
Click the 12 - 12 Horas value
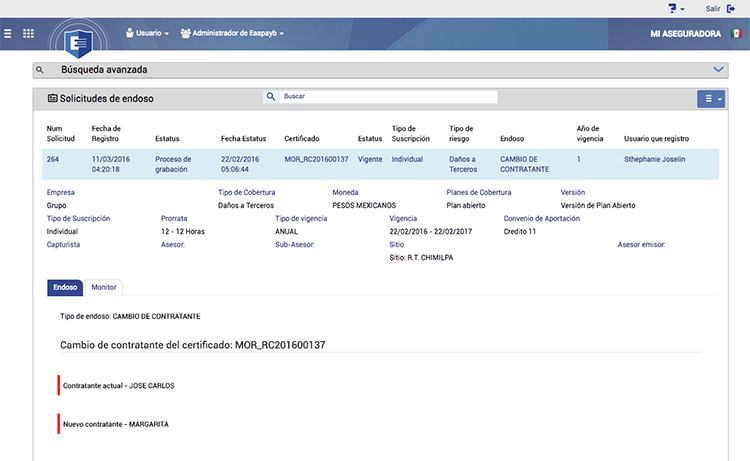click(183, 231)
